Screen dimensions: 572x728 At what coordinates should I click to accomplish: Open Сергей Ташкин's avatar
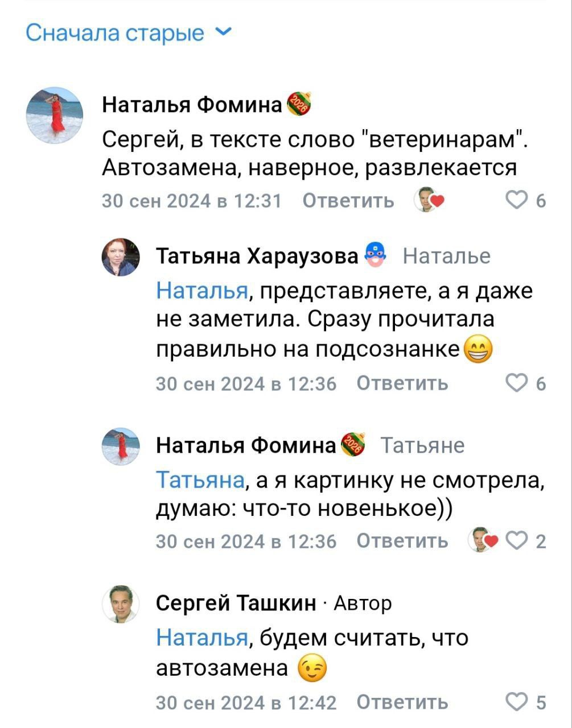[121, 603]
